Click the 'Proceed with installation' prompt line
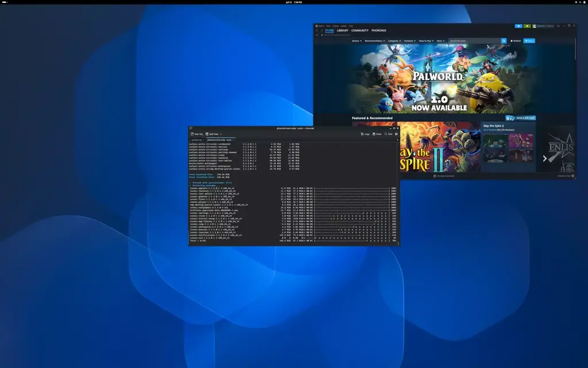Screen dimensions: 588x368 (x=211, y=182)
